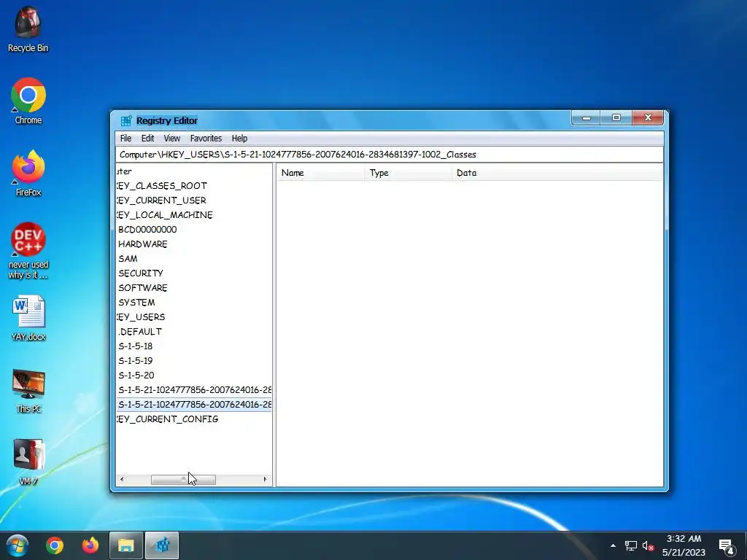The height and width of the screenshot is (560, 747).
Task: Select the SOFTWARE key
Action: [x=143, y=288]
